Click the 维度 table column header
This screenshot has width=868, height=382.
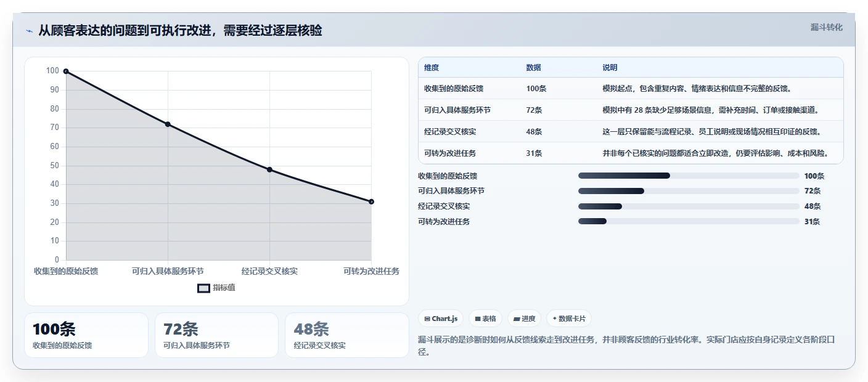(432, 68)
